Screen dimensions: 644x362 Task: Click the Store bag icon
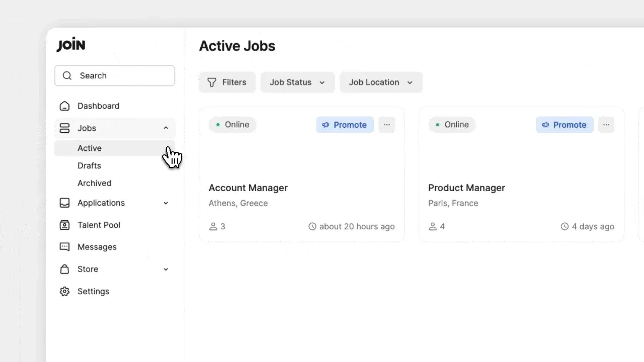coord(64,269)
